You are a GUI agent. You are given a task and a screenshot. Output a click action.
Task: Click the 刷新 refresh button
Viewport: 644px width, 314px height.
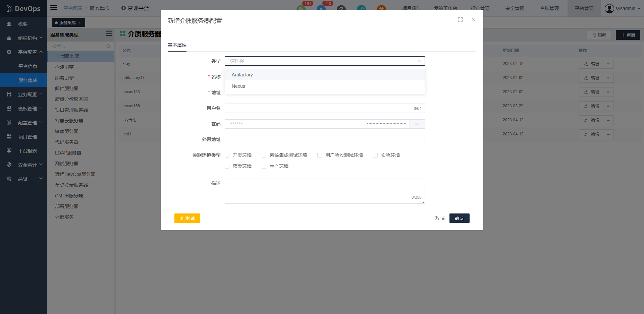pos(599,35)
